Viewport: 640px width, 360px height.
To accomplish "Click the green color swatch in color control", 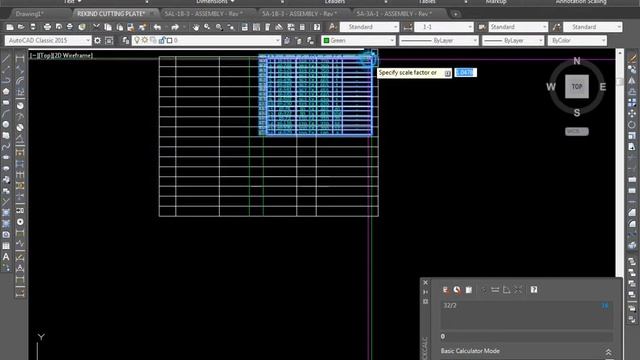I will click(326, 40).
